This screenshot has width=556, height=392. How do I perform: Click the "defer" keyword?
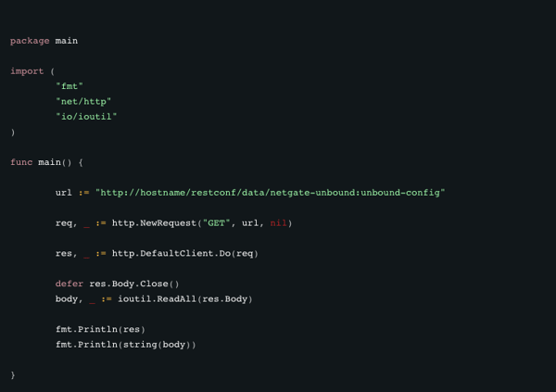tap(69, 284)
